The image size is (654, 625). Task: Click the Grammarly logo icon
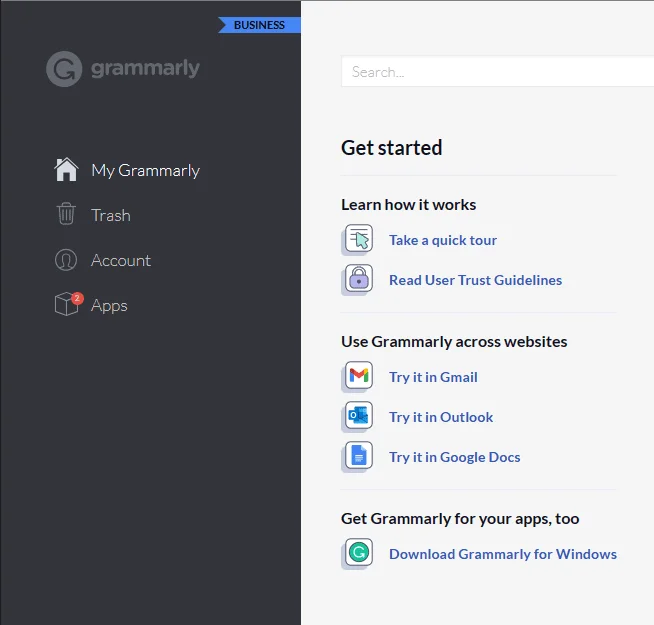pos(64,69)
